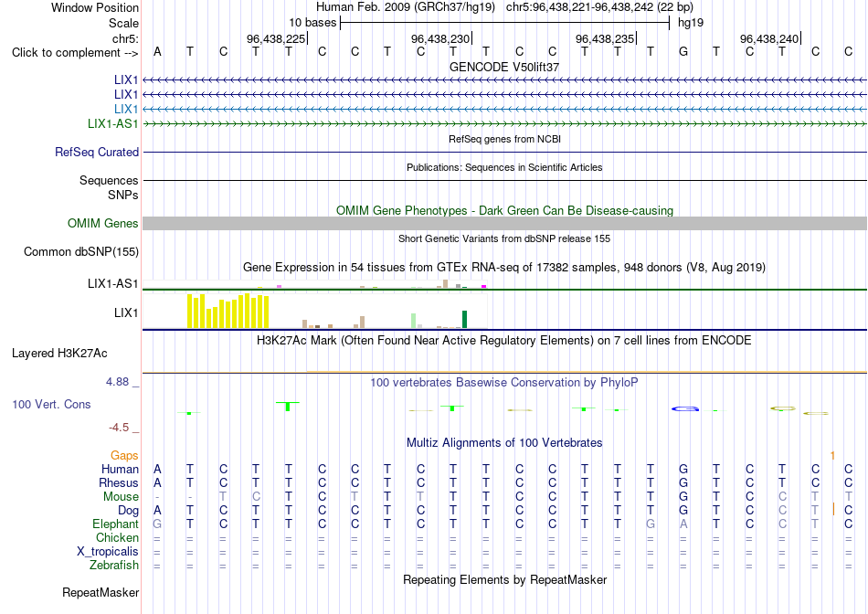Screen dimensions: 868x614
Task: Click the orange H3K27Ac signal line
Action: click(x=587, y=372)
